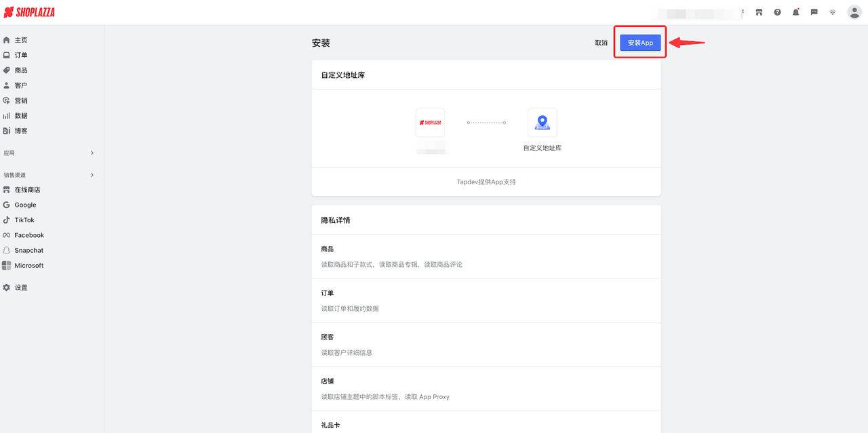Click 取消 to cancel installation

pyautogui.click(x=601, y=42)
